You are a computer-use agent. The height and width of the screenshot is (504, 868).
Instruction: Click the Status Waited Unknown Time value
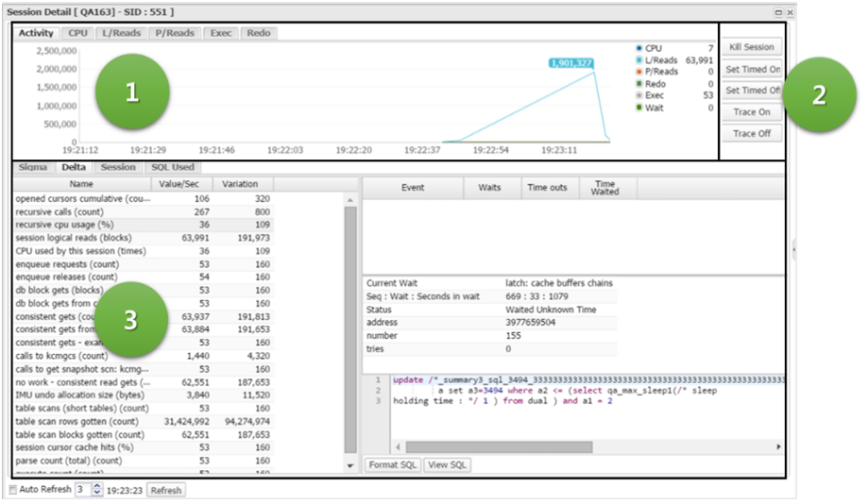tap(551, 310)
